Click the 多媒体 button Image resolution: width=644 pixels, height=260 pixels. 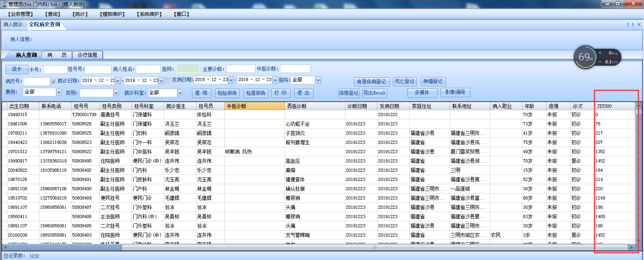click(422, 93)
